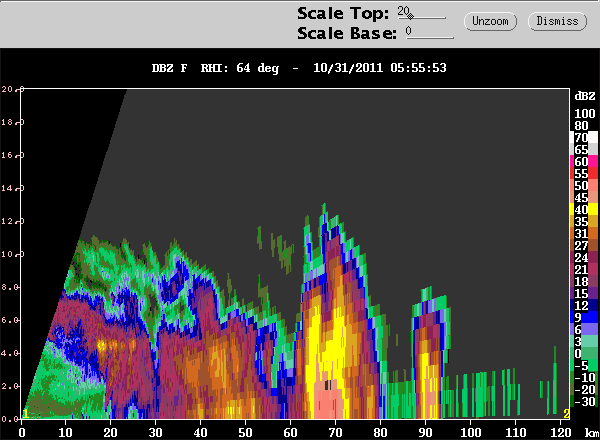The height and width of the screenshot is (440, 600).
Task: Click yellow endpoint marker 2 at right
Action: pyautogui.click(x=566, y=414)
